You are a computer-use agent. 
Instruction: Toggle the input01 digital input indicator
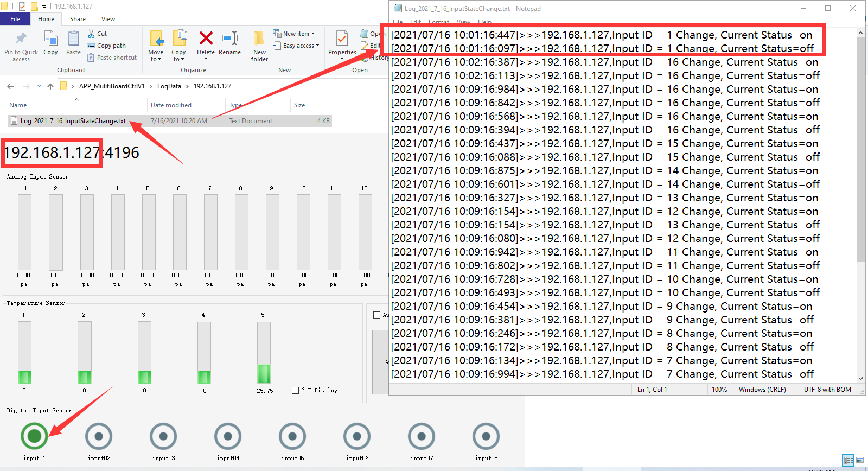34,436
